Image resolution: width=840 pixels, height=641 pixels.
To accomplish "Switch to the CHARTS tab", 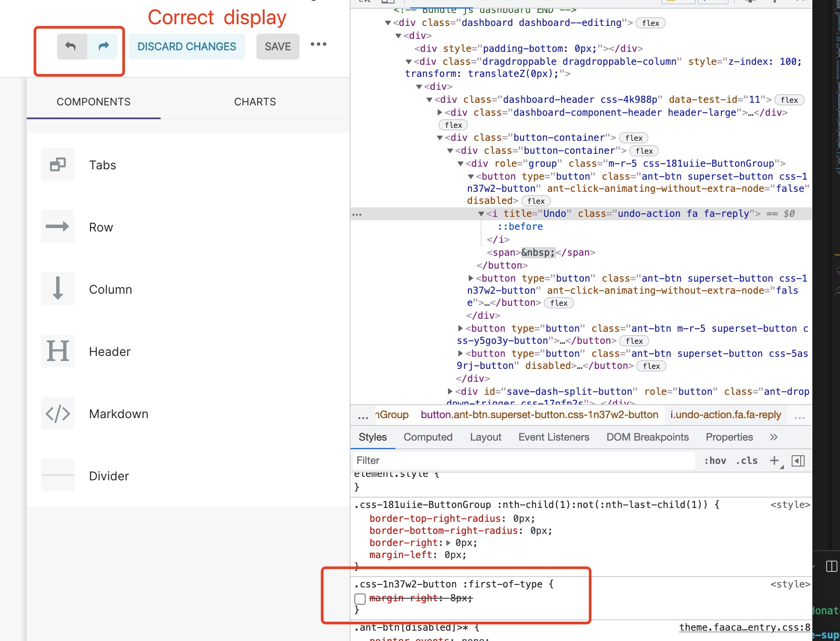I will point(255,102).
